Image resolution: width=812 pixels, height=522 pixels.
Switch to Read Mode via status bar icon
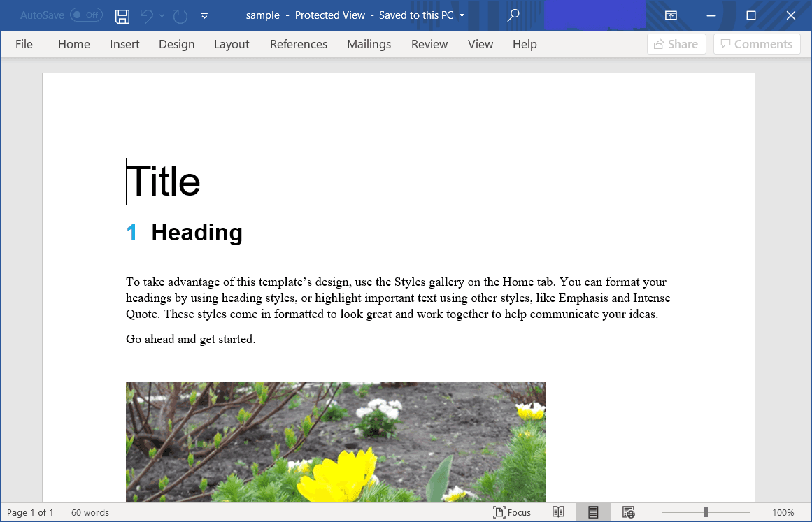tap(558, 512)
